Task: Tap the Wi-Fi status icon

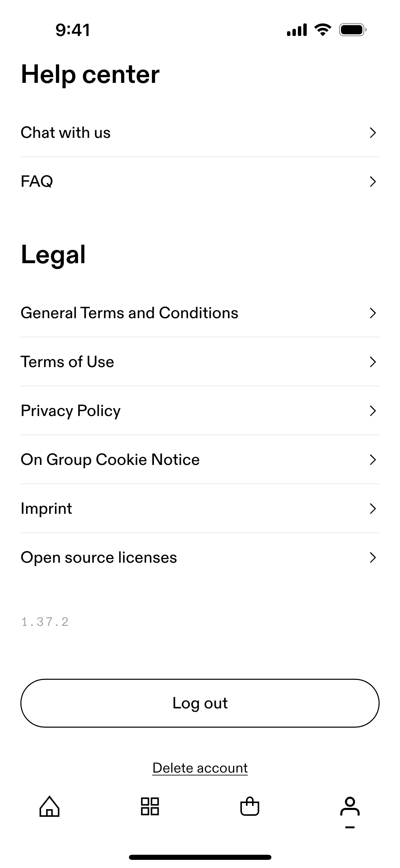Action: [323, 30]
